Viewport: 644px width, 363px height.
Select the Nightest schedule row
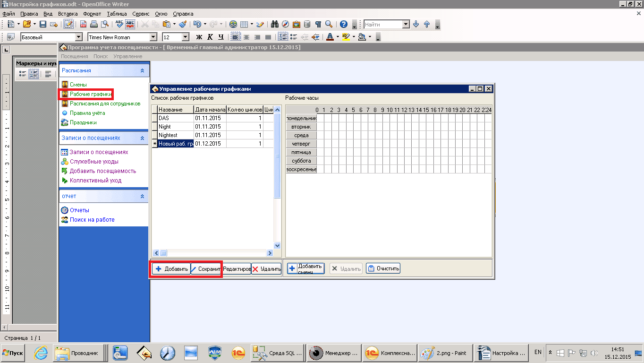tap(175, 135)
